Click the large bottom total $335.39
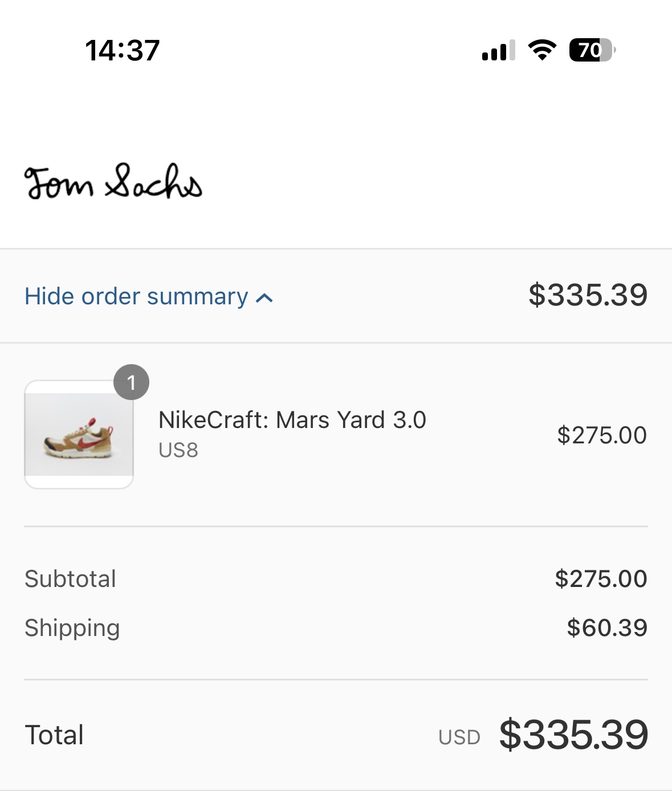 pos(573,735)
